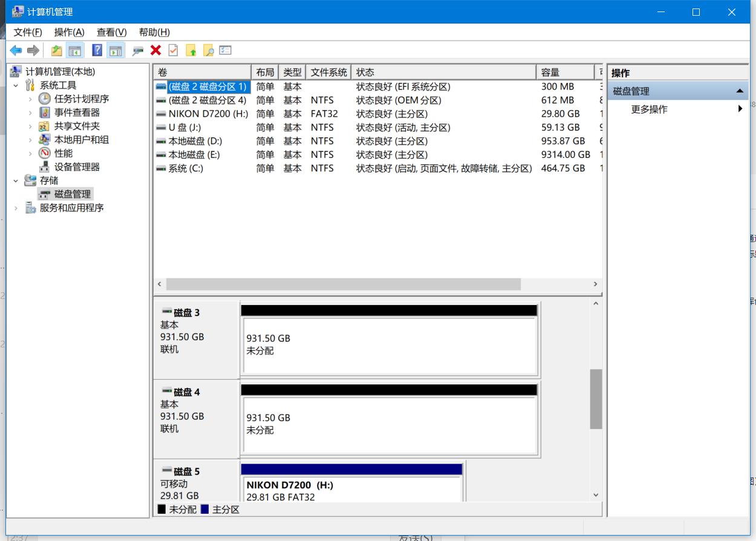Click the 容量 column header
This screenshot has height=541, width=756.
tap(564, 73)
